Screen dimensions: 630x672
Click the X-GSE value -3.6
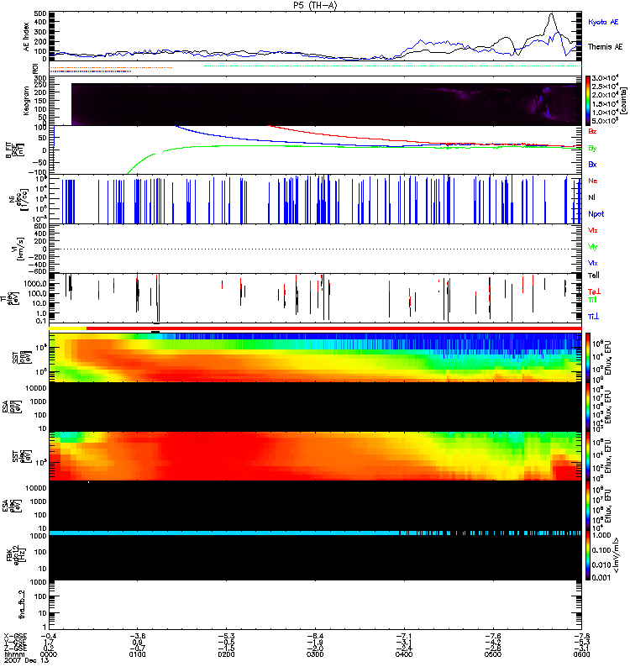click(x=137, y=636)
